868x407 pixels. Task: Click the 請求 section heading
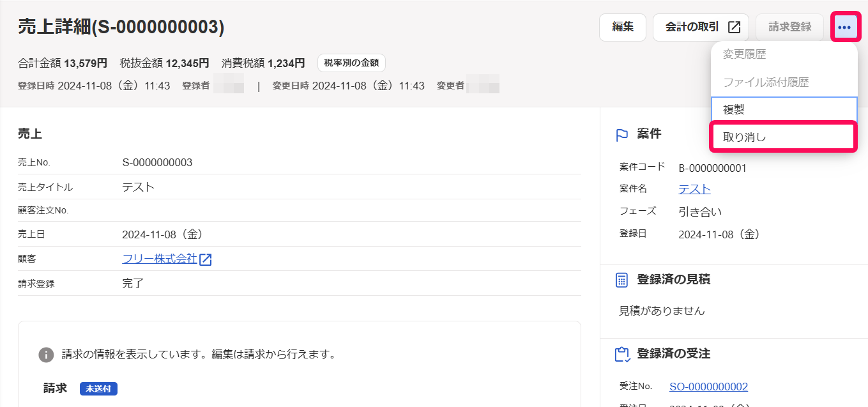[x=55, y=388]
